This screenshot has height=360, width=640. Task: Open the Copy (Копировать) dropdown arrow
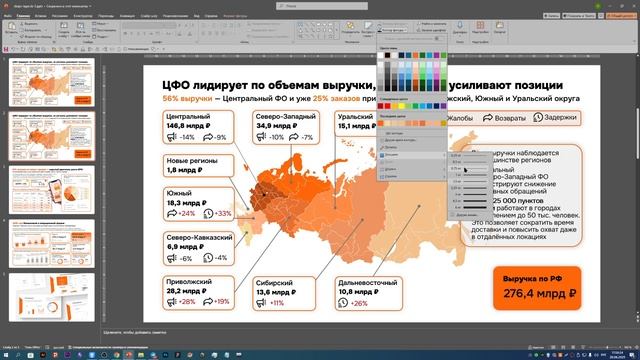coord(45,30)
